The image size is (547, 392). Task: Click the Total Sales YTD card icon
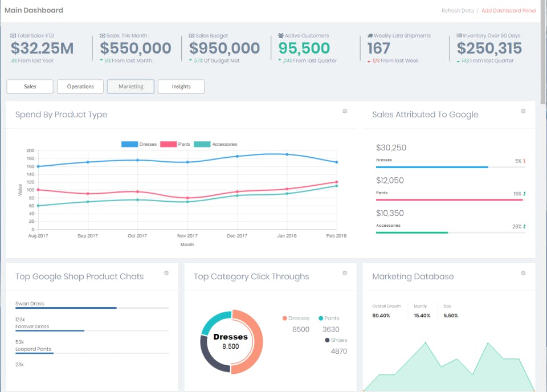[x=13, y=35]
